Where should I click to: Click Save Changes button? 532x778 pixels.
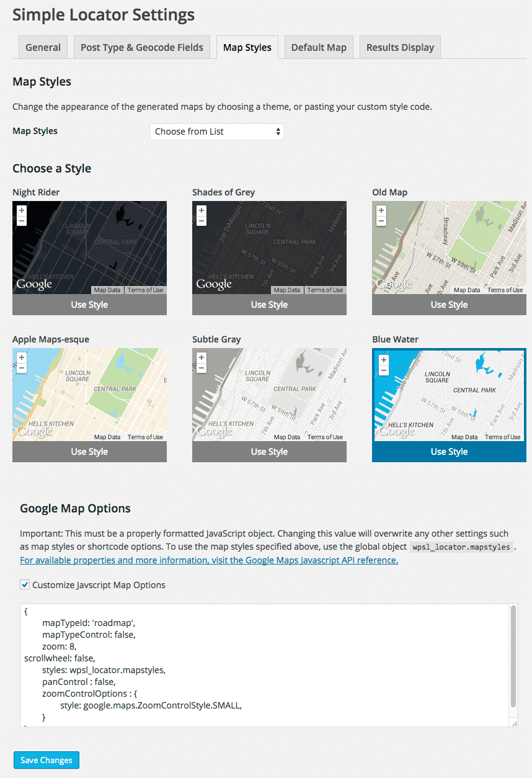point(47,760)
